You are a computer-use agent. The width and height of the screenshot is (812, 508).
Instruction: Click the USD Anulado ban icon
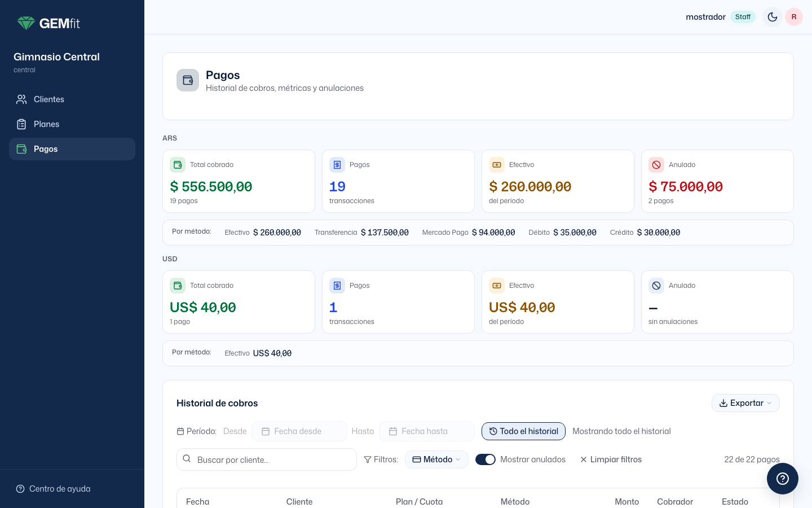tap(656, 286)
